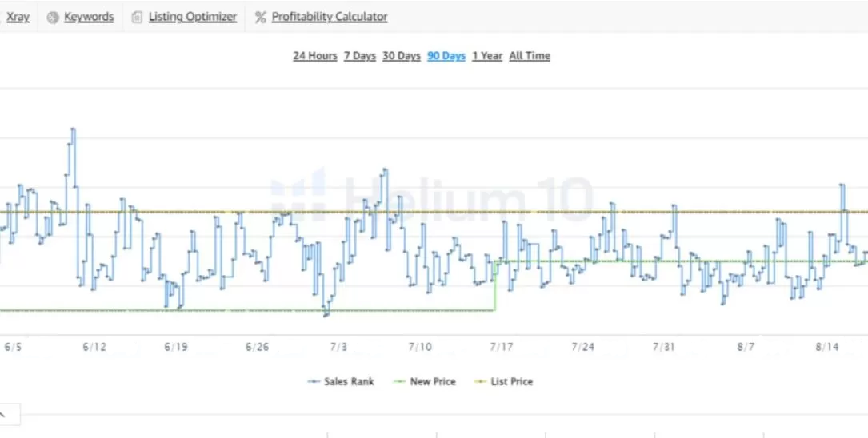
Task: Toggle List Price series via legend label
Action: 511,382
